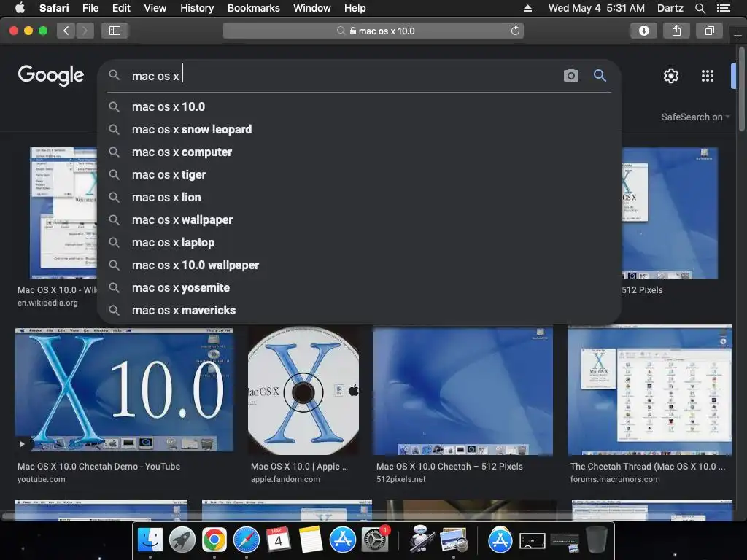Screen dimensions: 747x560
Task: Open the Safari menu
Action: [x=54, y=8]
